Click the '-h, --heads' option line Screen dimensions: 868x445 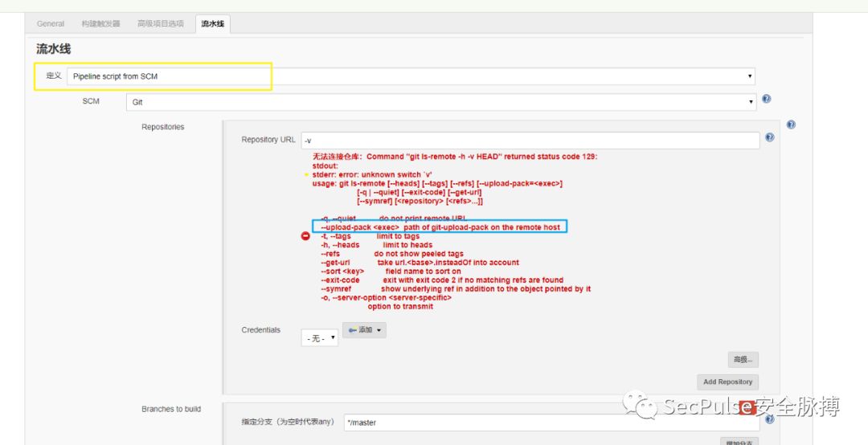click(x=376, y=245)
